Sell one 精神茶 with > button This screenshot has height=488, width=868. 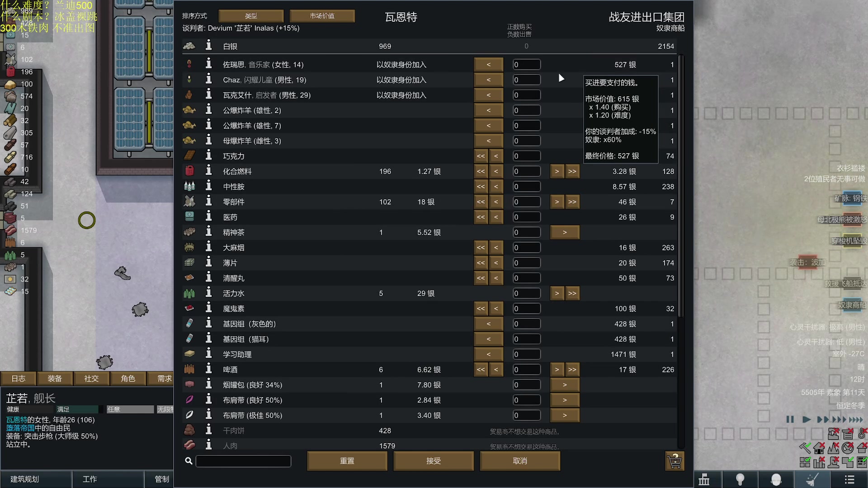(x=565, y=232)
